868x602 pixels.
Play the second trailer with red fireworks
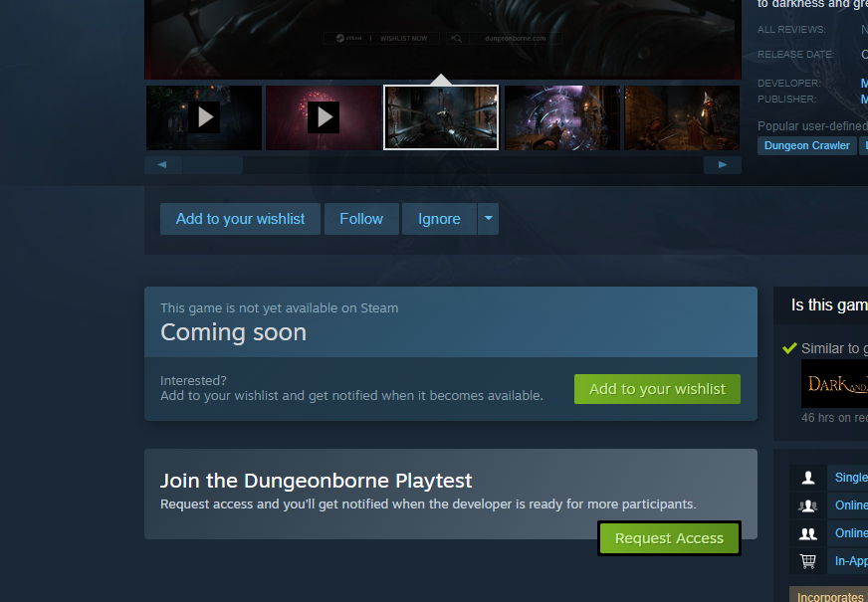324,117
